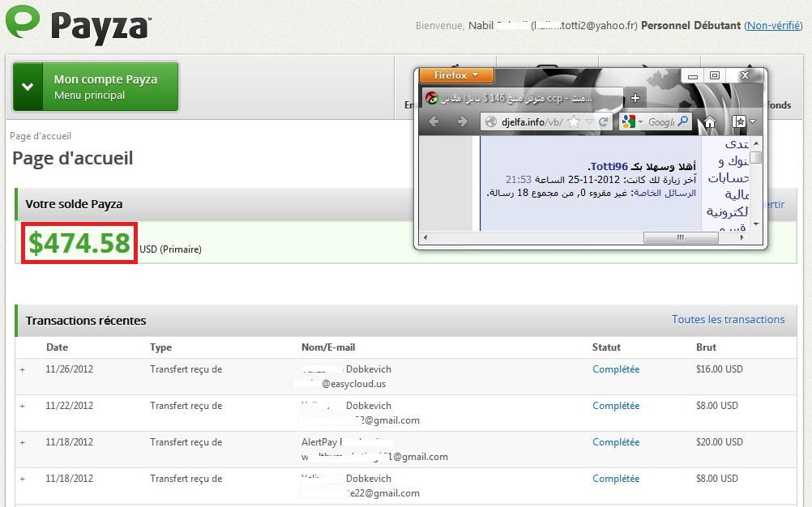Open Complétée status of 11/22/2012 transaction

coord(616,406)
